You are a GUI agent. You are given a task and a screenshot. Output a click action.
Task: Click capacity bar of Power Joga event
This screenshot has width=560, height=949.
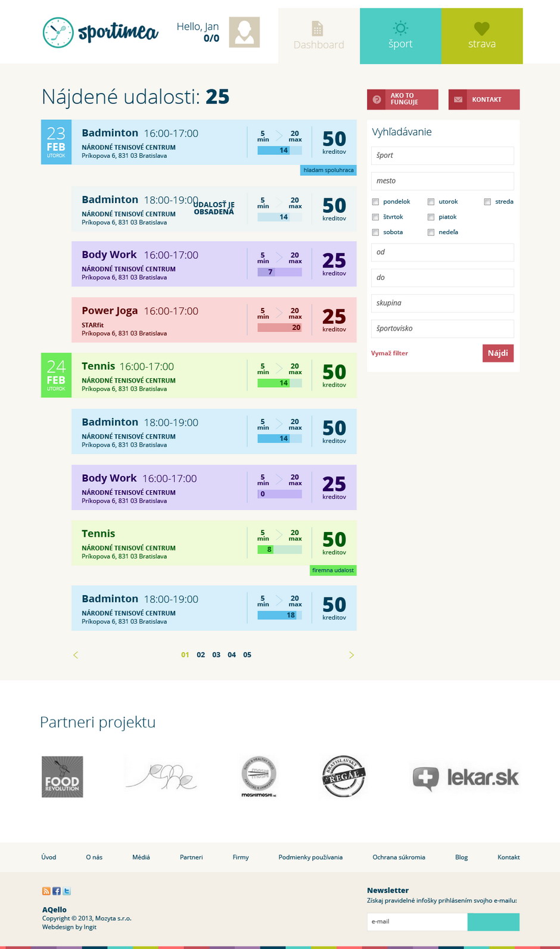click(279, 328)
